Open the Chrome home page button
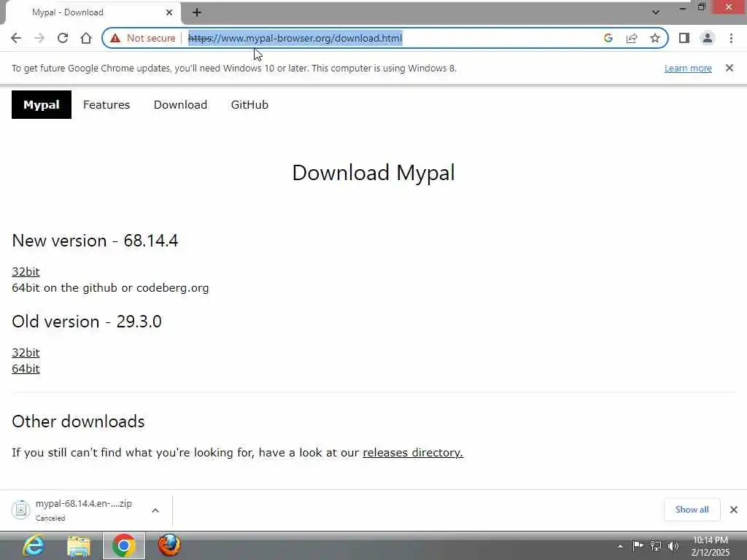This screenshot has height=560, width=747. [x=86, y=38]
